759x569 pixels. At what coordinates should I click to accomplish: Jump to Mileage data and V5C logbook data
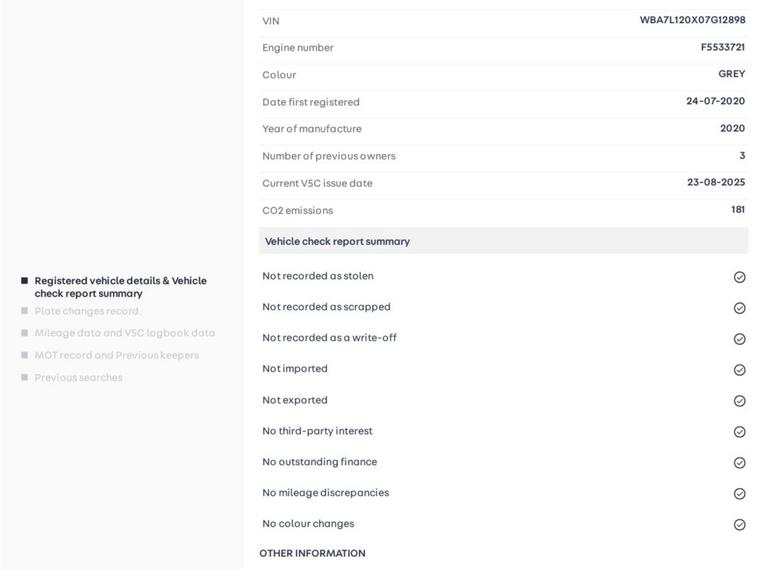(124, 333)
